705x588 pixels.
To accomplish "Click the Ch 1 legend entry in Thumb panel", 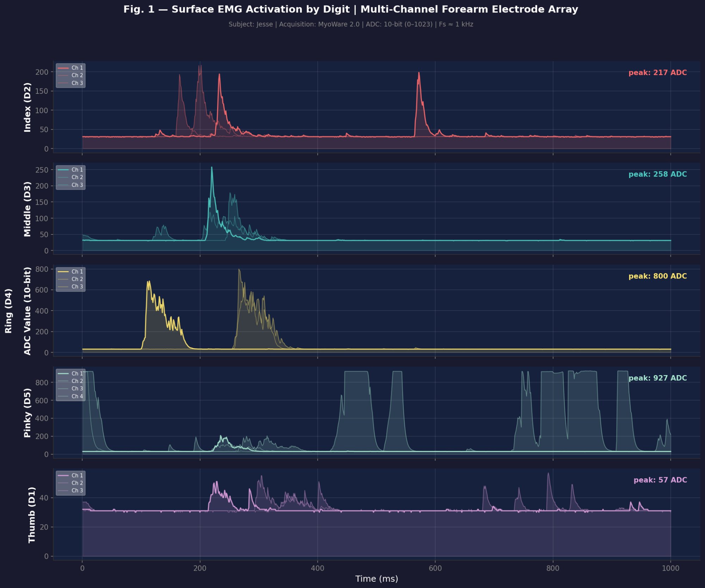I will (77, 475).
